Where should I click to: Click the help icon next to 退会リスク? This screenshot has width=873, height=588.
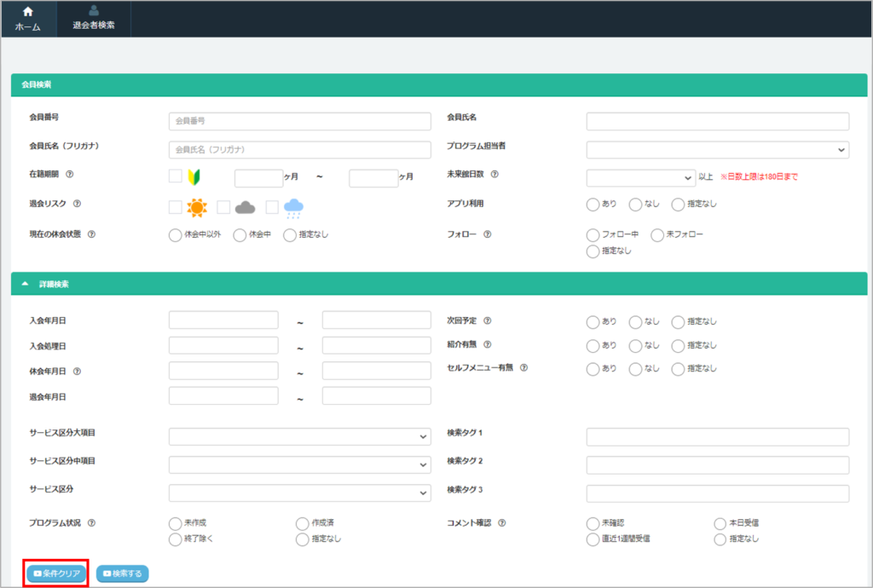coord(77,205)
